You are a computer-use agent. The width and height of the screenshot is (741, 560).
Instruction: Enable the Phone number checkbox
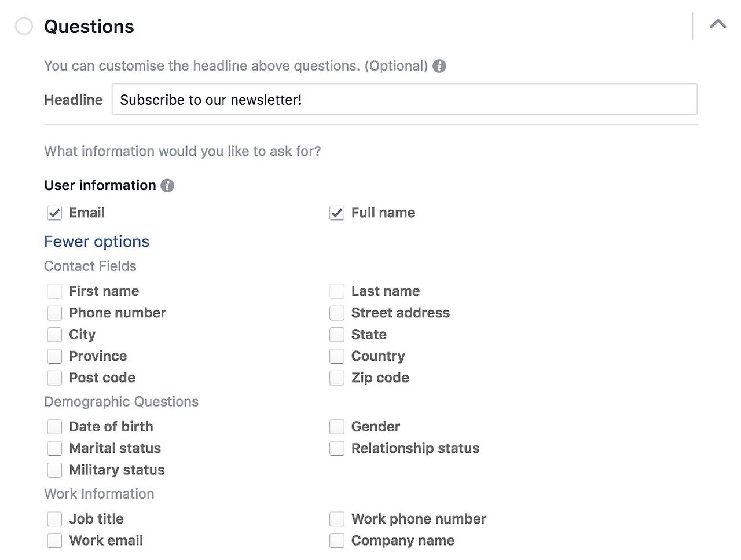[54, 313]
